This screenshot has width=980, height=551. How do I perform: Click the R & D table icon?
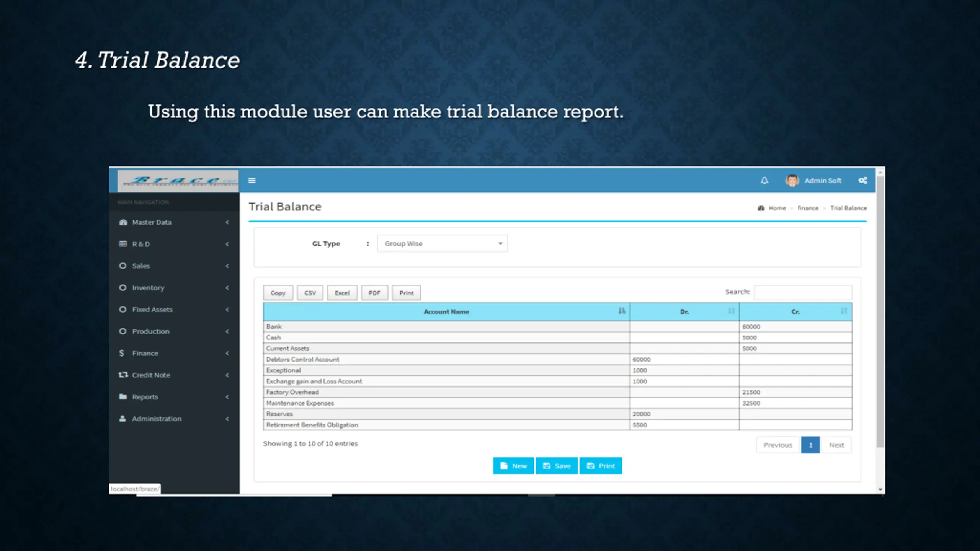coord(123,244)
